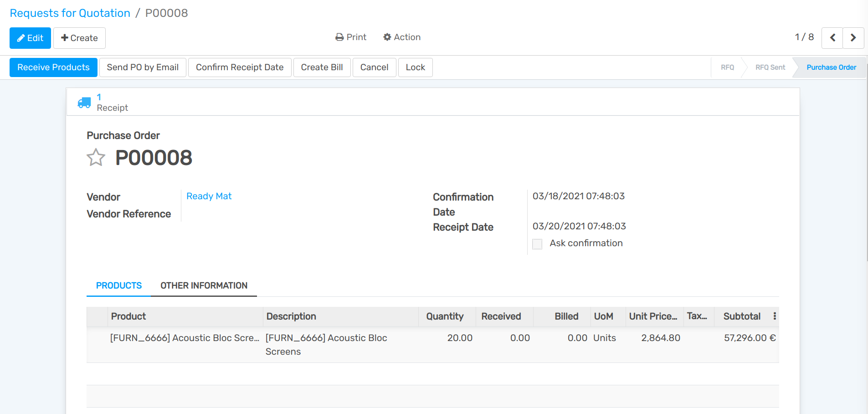Mark P00008 as favorite with the star
This screenshot has width=868, height=414.
pos(96,157)
